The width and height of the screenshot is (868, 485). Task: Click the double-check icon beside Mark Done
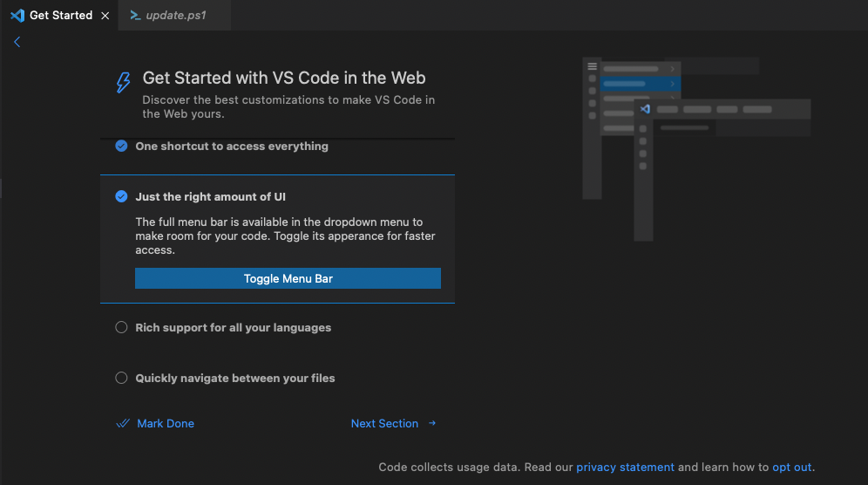pyautogui.click(x=123, y=423)
